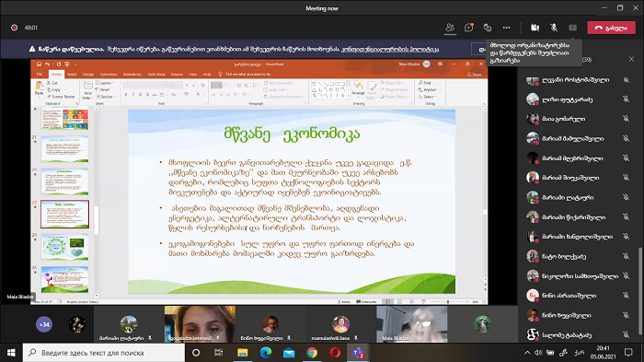644x362 pixels.
Task: Open the Windows Start menu
Action: pos(11,353)
